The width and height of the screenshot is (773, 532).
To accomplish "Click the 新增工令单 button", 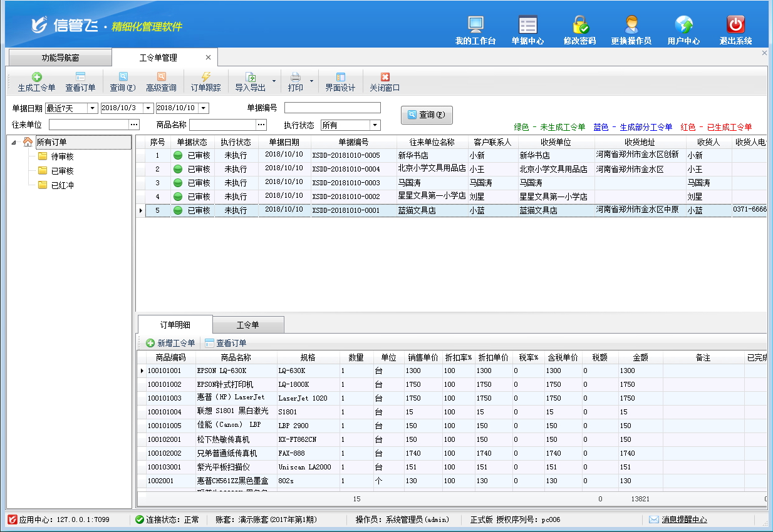I will click(x=170, y=343).
